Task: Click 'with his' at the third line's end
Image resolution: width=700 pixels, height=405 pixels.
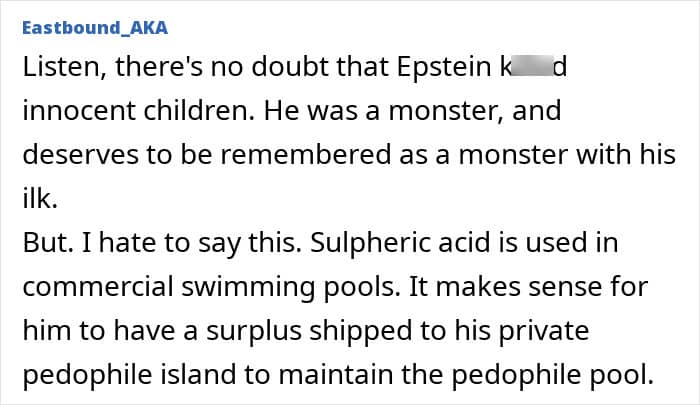Action: click(635, 154)
